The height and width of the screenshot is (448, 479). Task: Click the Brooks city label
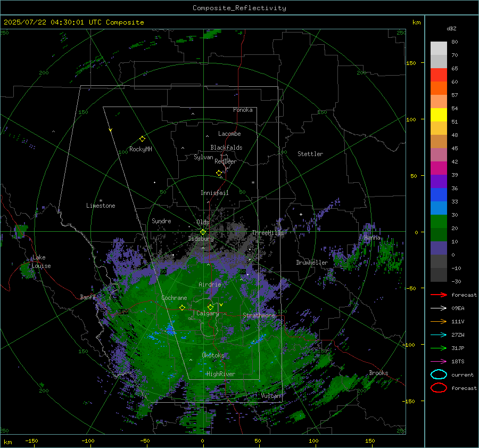pos(378,373)
